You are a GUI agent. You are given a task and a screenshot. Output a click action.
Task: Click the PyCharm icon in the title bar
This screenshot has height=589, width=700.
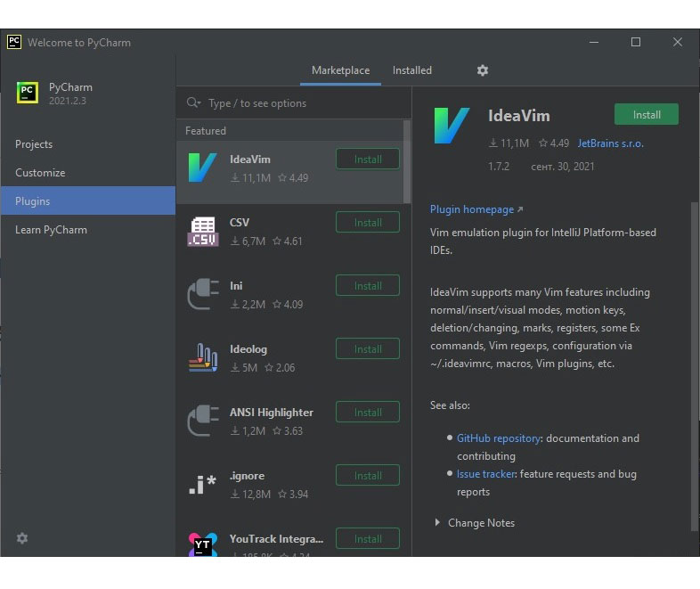(14, 42)
